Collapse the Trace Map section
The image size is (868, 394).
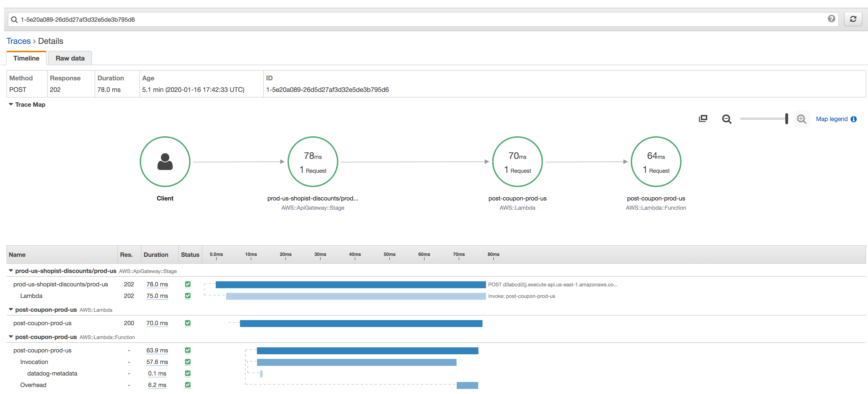click(x=10, y=104)
